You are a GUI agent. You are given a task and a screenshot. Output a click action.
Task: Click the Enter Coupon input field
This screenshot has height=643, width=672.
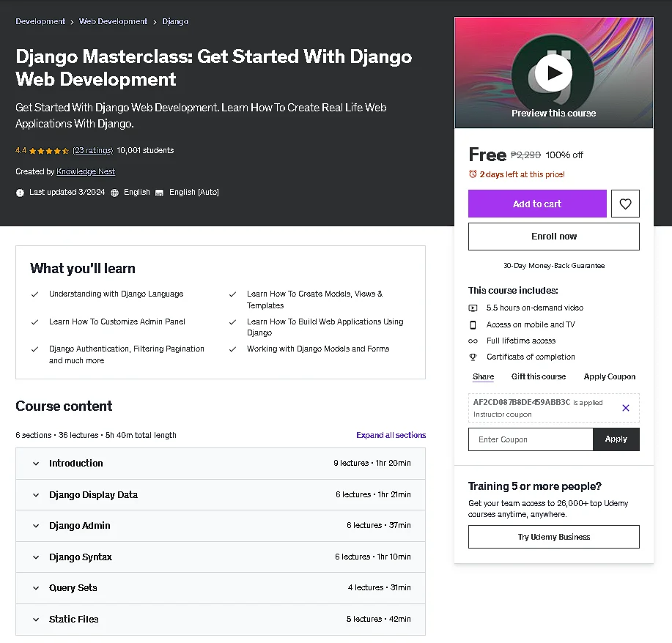tap(531, 439)
